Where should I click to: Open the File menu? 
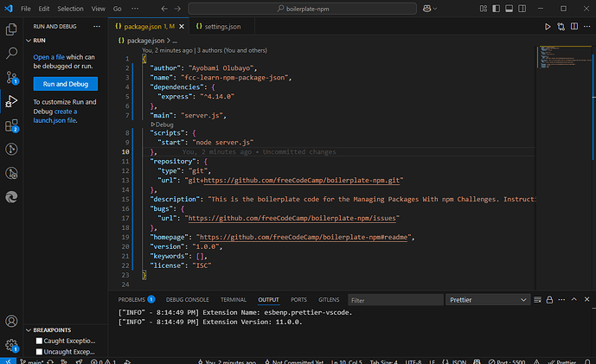(x=26, y=9)
